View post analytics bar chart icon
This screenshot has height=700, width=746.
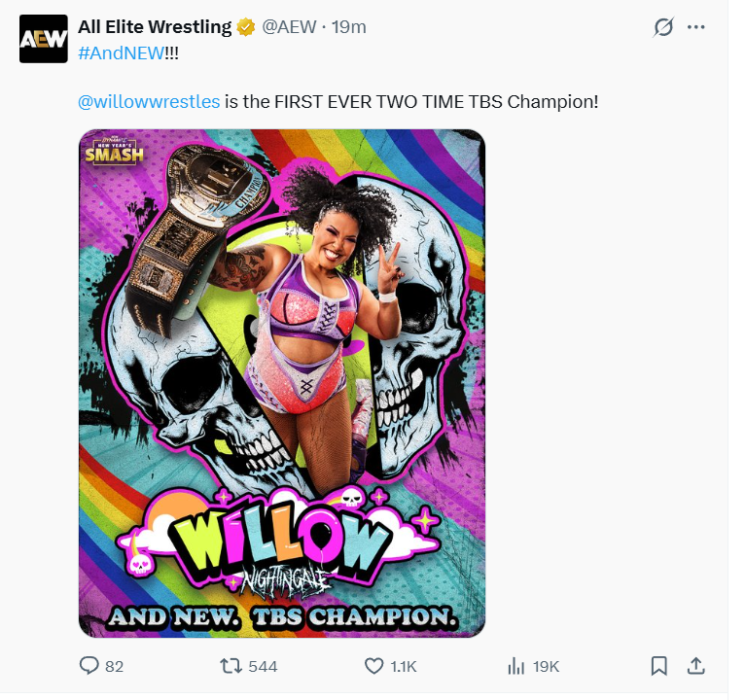(515, 666)
